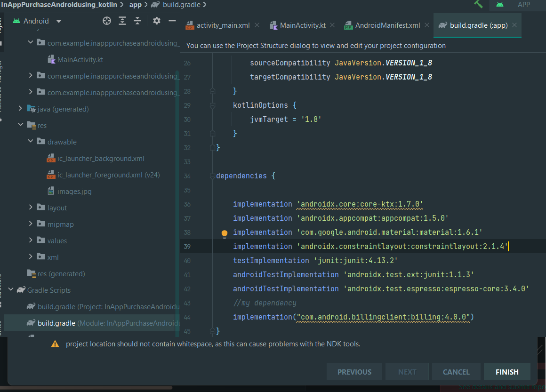Click the yellow lightbulb quick-fix icon
This screenshot has width=546, height=392.
[225, 233]
